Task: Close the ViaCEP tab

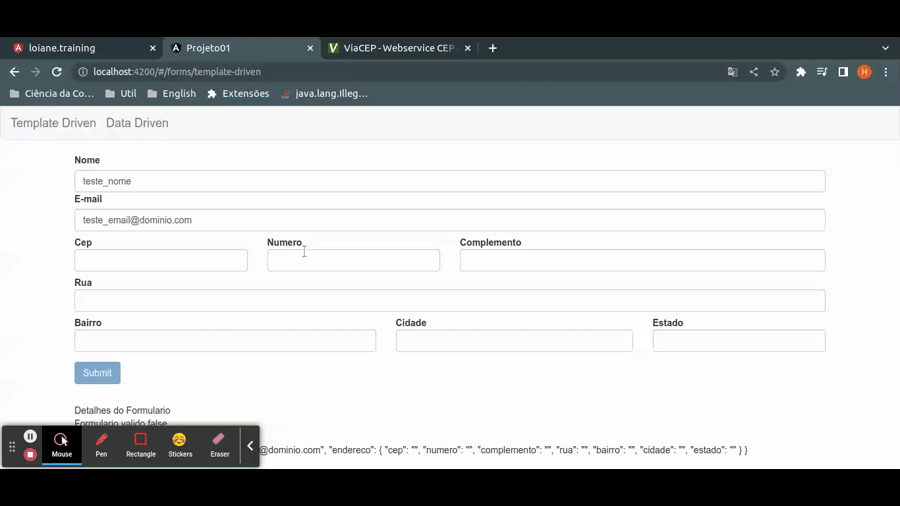Action: click(x=467, y=48)
